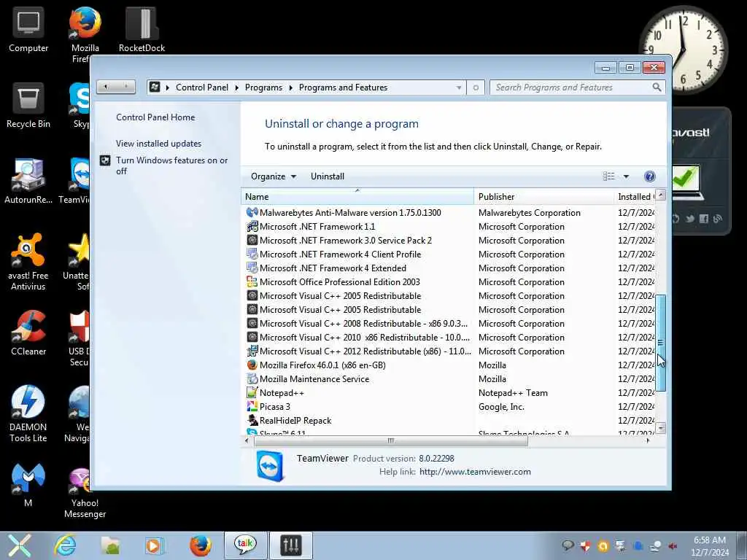
Task: Open View installed updates link
Action: 158,144
